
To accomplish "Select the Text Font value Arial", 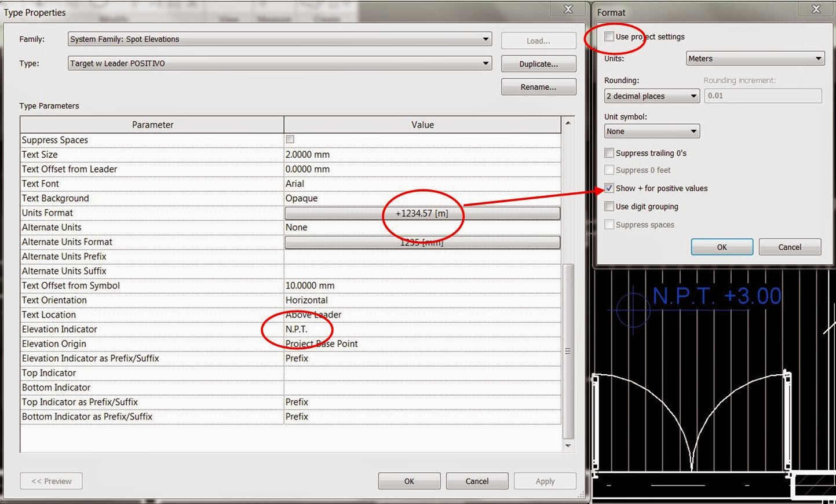I will 422,184.
